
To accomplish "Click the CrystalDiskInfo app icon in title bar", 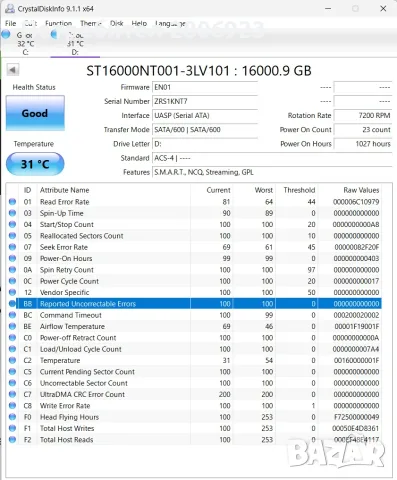I will [x=10, y=8].
